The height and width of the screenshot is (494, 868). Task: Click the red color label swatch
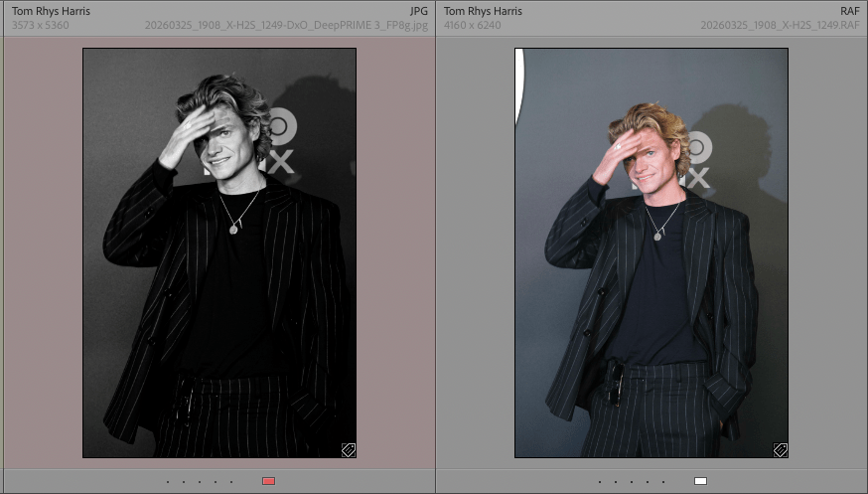click(x=268, y=482)
